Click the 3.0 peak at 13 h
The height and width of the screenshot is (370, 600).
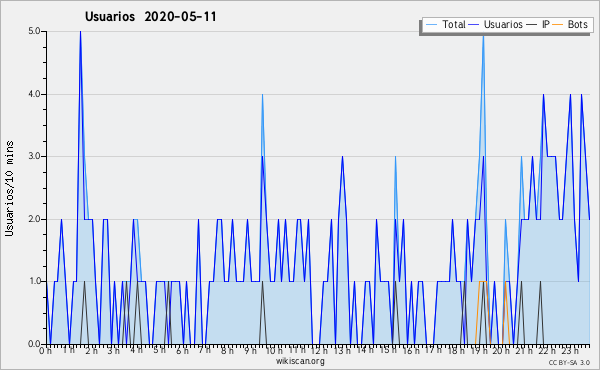(342, 157)
